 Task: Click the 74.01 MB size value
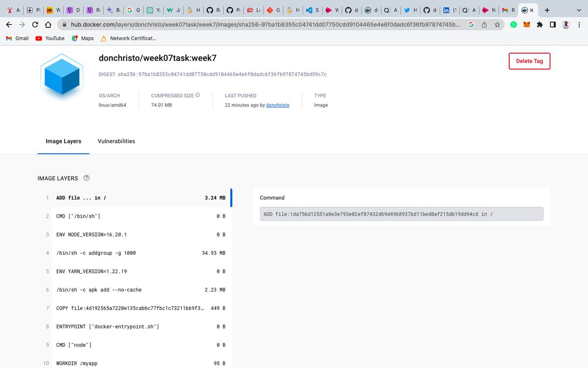pos(161,105)
